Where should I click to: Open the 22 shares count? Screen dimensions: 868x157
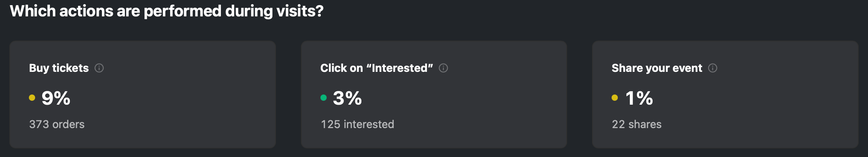[637, 124]
